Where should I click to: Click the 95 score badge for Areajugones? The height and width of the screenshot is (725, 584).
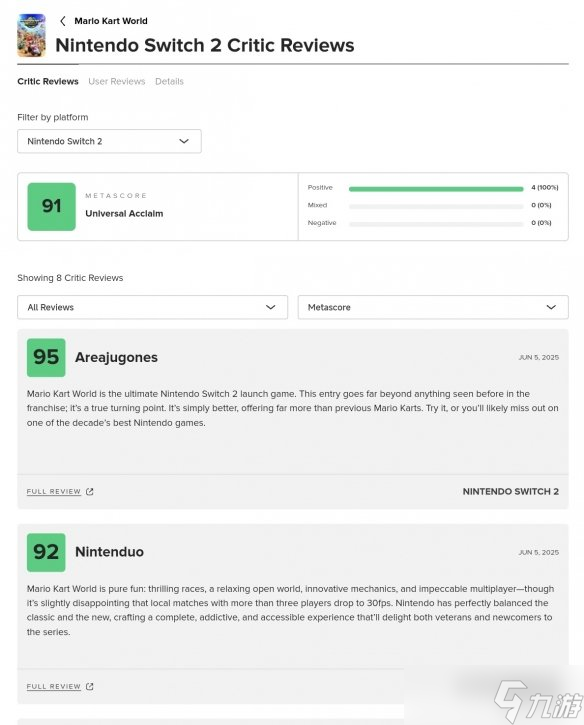(46, 357)
